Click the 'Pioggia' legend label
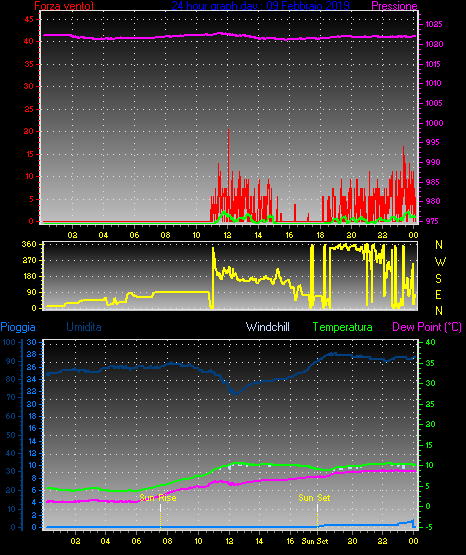This screenshot has width=466, height=555. point(18,327)
